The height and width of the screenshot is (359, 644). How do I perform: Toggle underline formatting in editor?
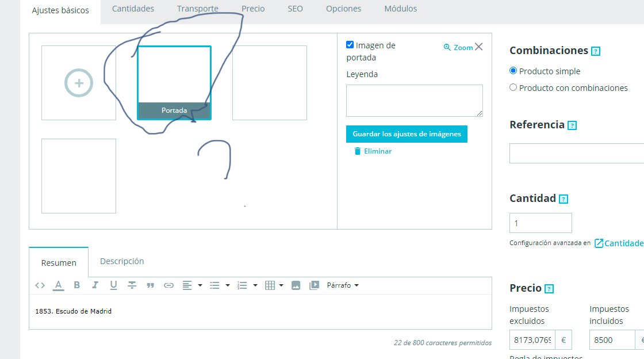click(113, 285)
